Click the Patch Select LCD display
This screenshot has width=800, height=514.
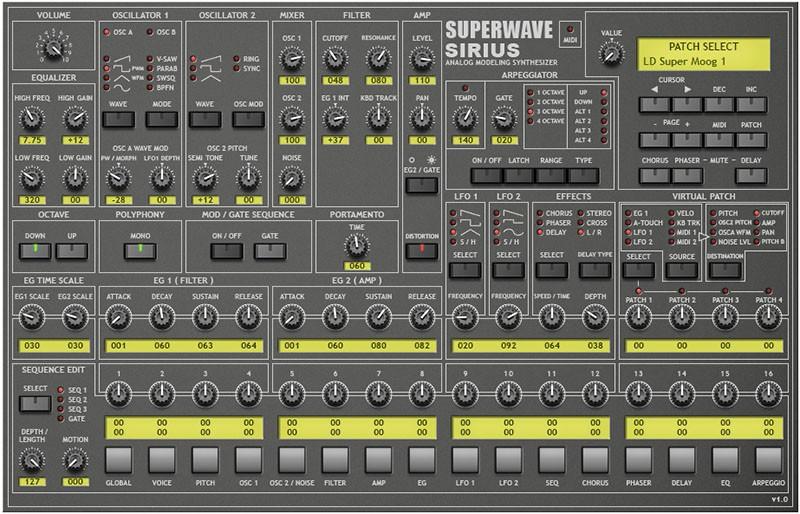pos(705,56)
